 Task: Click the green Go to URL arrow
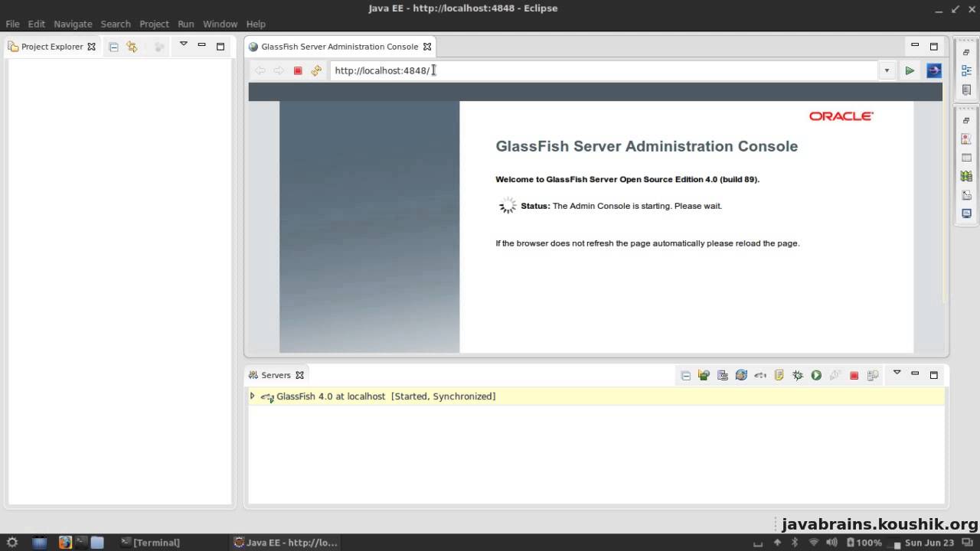(910, 70)
